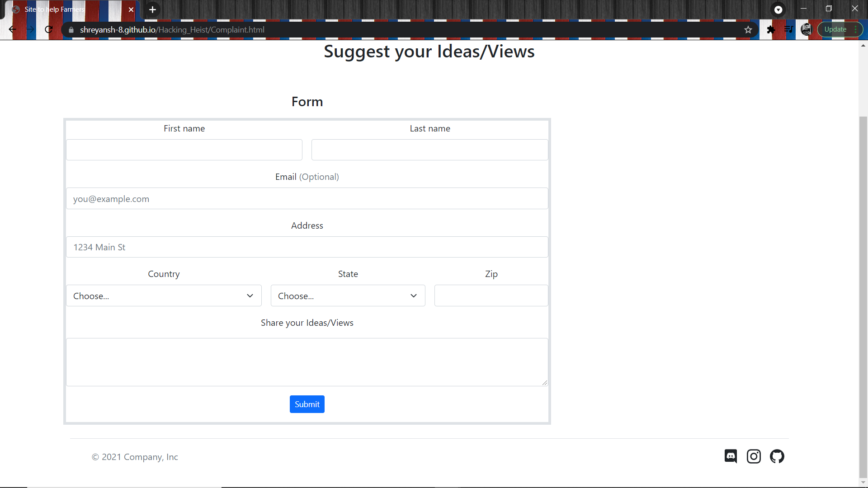
Task: Expand the State dropdown
Action: (348, 296)
